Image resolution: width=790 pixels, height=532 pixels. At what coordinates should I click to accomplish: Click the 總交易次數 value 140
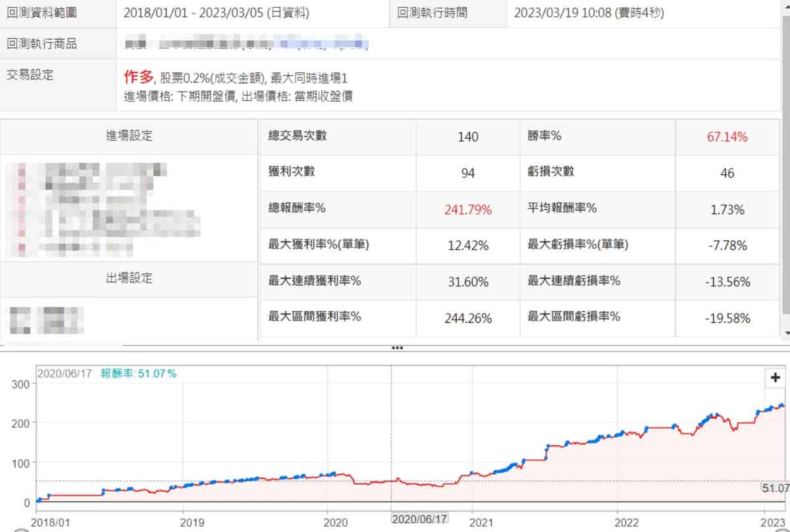coord(467,137)
